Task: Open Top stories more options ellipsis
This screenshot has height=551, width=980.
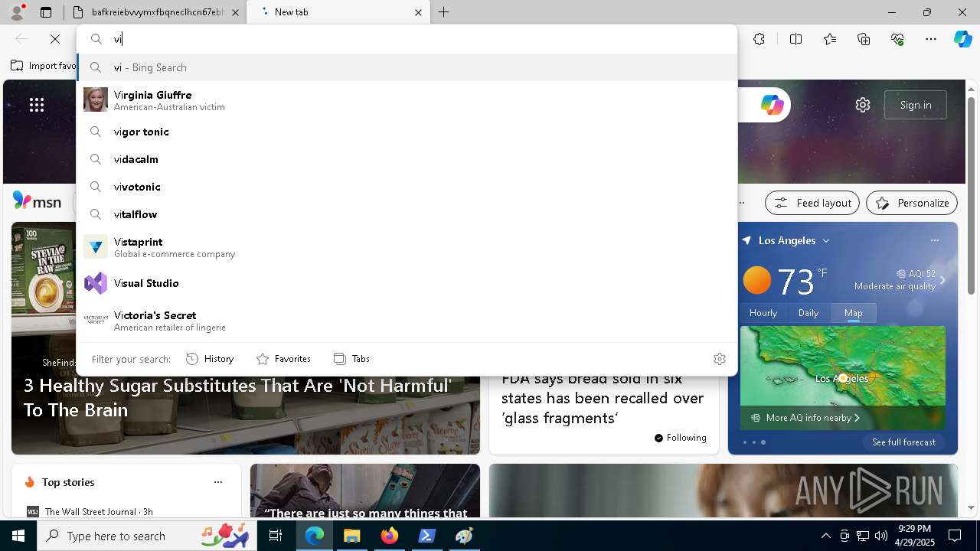Action: (x=218, y=482)
